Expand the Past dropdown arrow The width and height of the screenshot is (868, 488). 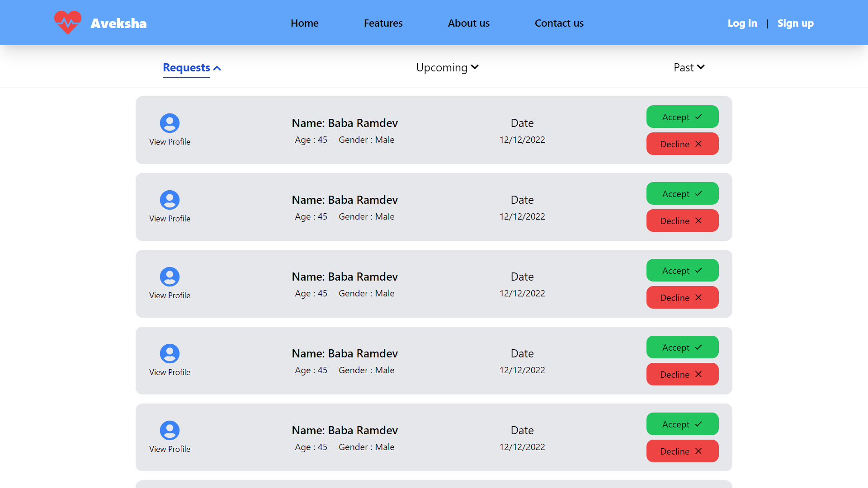point(701,67)
